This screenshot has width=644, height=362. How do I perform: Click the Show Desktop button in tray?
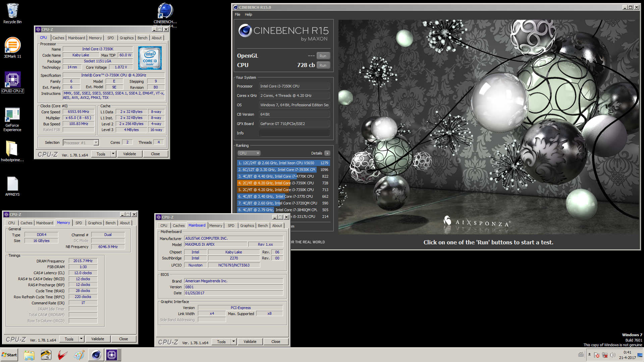(x=640, y=355)
